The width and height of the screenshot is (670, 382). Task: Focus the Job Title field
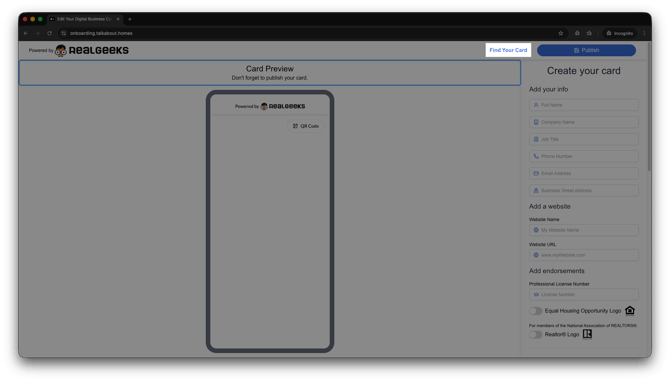click(584, 139)
